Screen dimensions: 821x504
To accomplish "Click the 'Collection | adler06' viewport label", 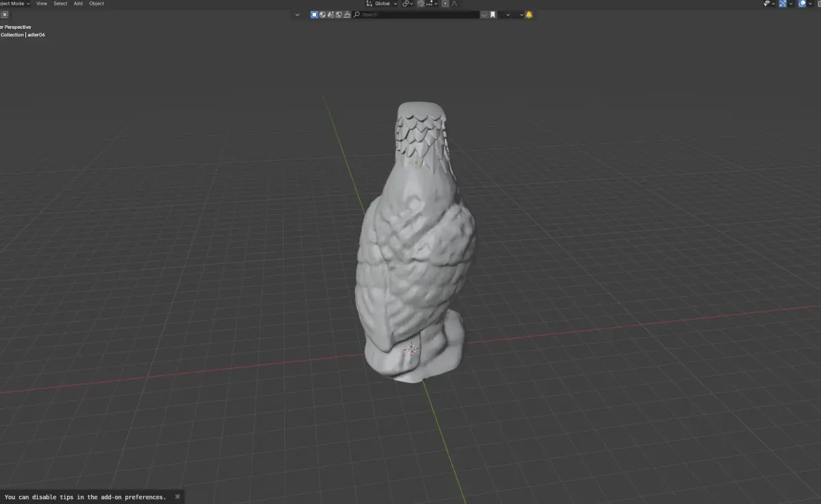I will (23, 34).
